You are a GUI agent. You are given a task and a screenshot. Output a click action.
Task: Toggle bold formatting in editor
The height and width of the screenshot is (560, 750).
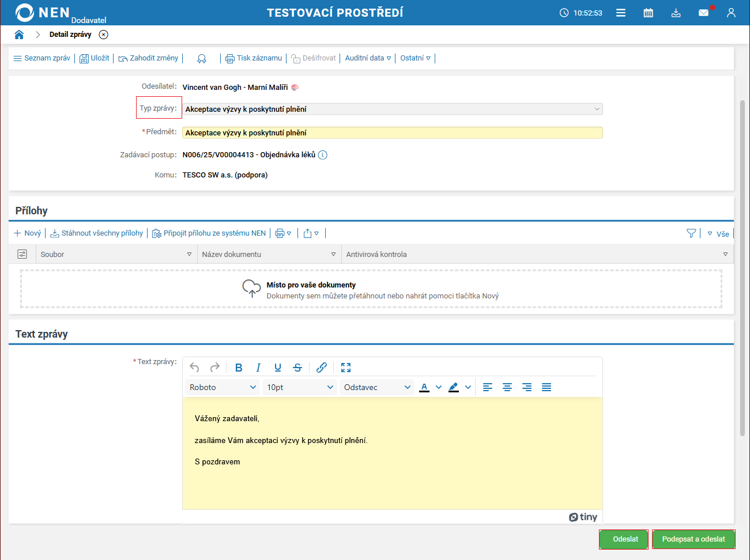coord(239,368)
